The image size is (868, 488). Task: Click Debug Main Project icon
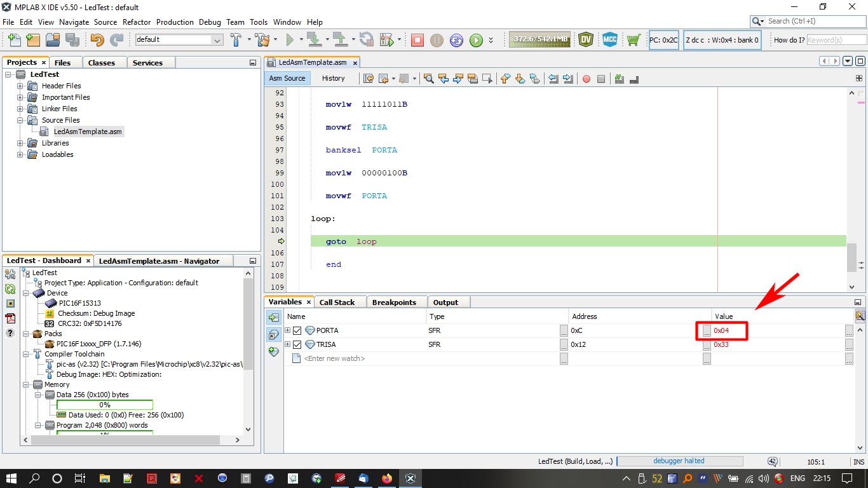pyautogui.click(x=388, y=39)
